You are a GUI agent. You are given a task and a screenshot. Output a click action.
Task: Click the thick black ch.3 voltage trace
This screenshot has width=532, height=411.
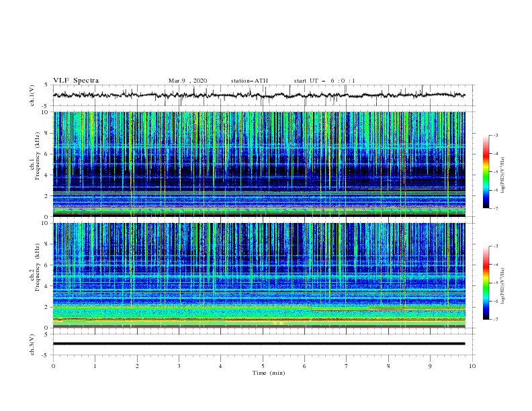259,344
